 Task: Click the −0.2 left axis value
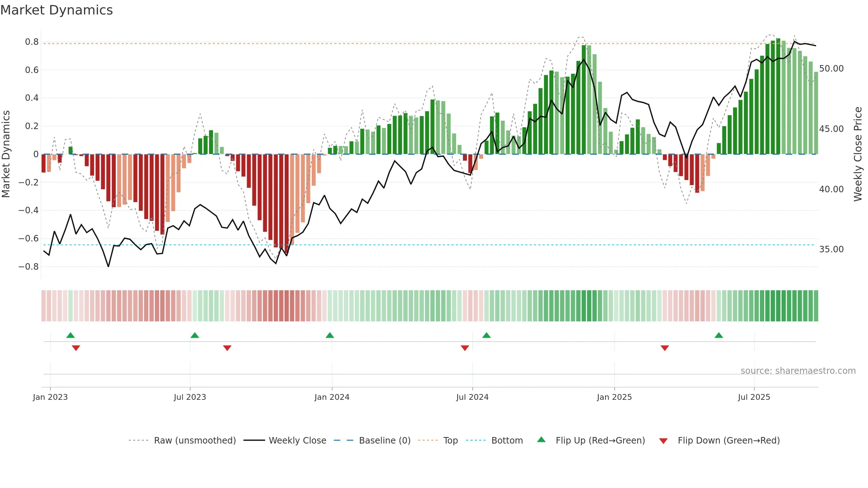[x=29, y=182]
